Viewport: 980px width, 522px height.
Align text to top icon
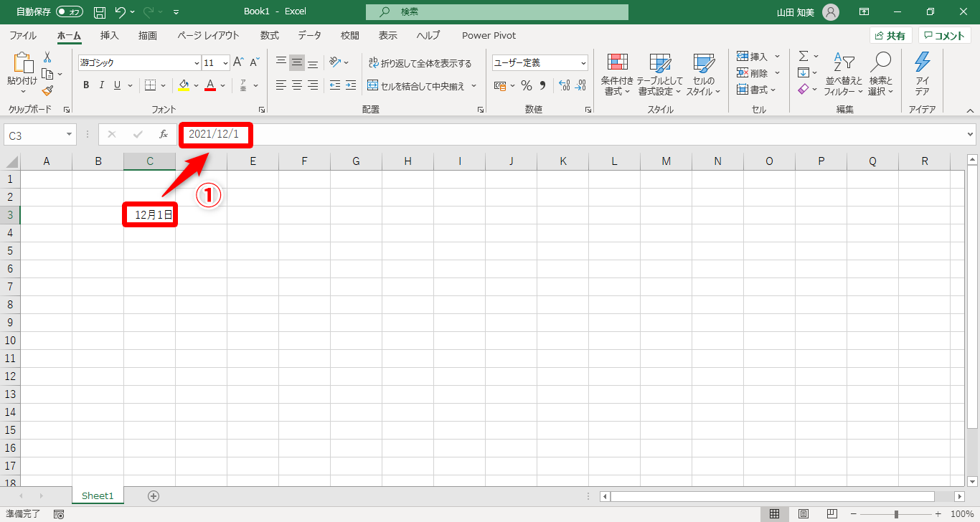pos(281,62)
